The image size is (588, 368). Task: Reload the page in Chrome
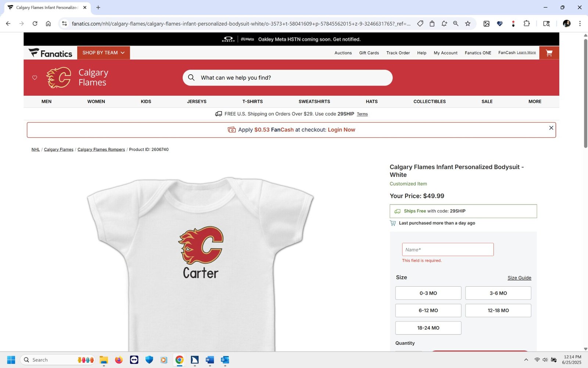click(x=35, y=24)
